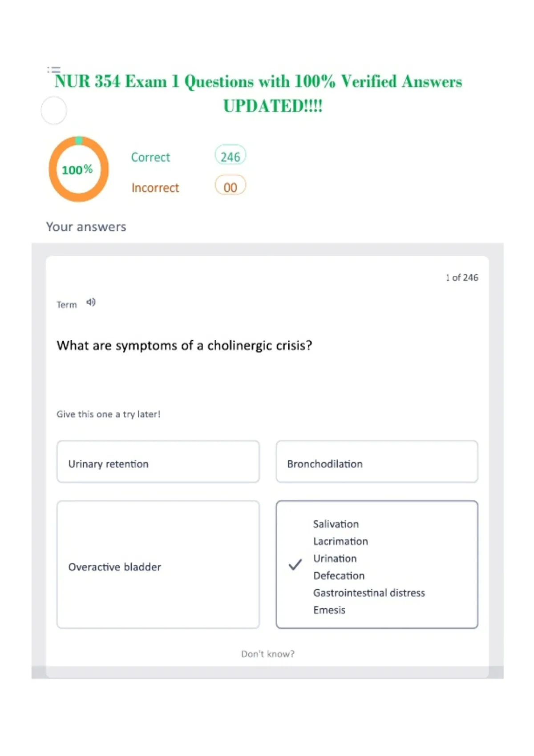Click the Correct label
The image size is (534, 756).
150,157
